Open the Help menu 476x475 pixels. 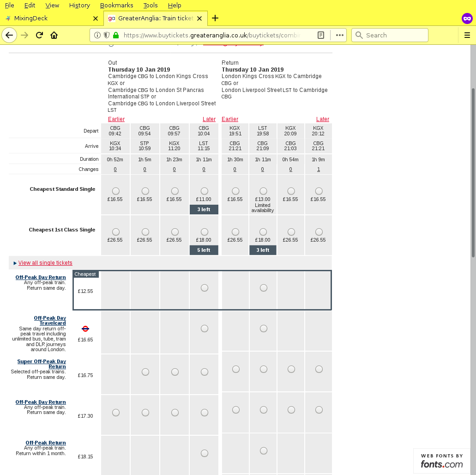(x=175, y=5)
